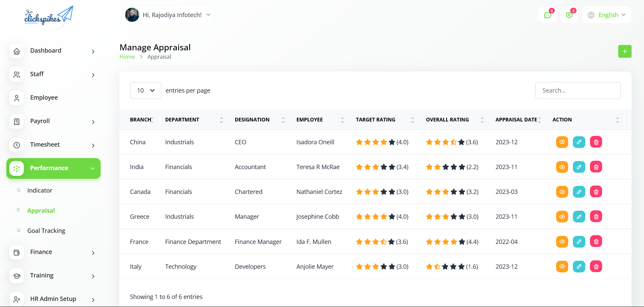Open Goal Tracking in the sidebar
This screenshot has height=307, width=644.
click(46, 231)
